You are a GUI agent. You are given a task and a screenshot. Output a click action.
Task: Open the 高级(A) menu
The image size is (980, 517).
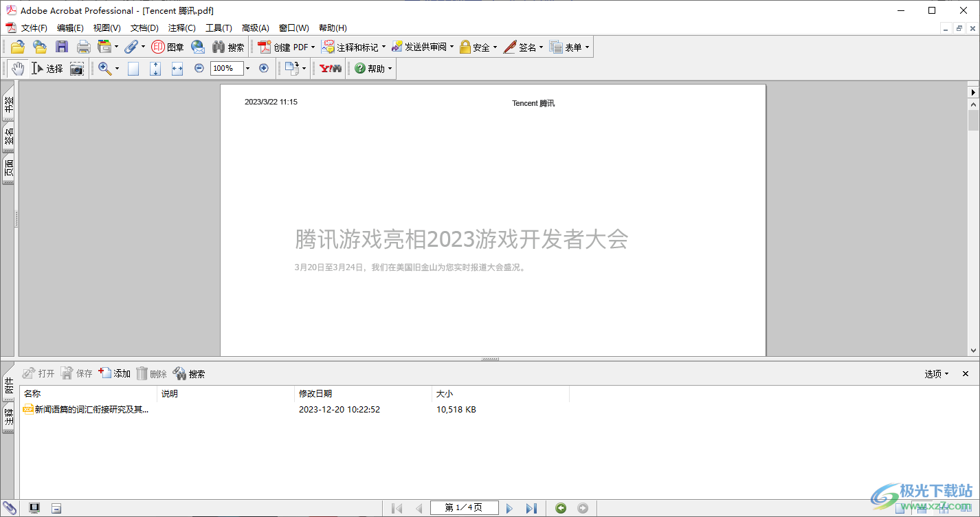click(256, 28)
